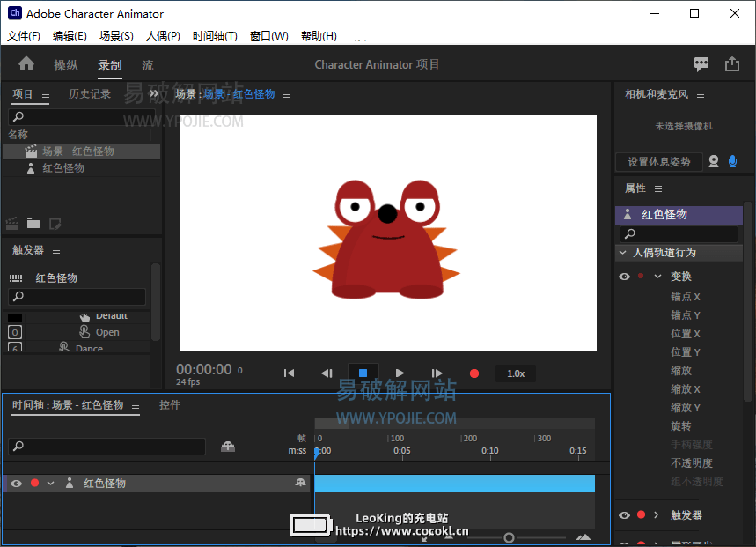The height and width of the screenshot is (547, 756).
Task: Step back one frame
Action: coord(327,373)
